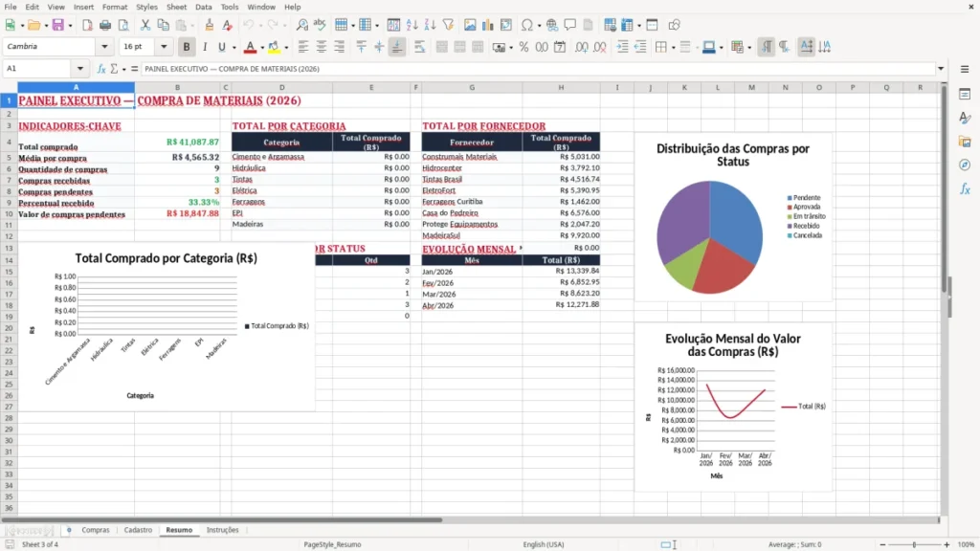The height and width of the screenshot is (551, 980).
Task: Open the highlighting color dropdown arrow
Action: click(x=286, y=48)
